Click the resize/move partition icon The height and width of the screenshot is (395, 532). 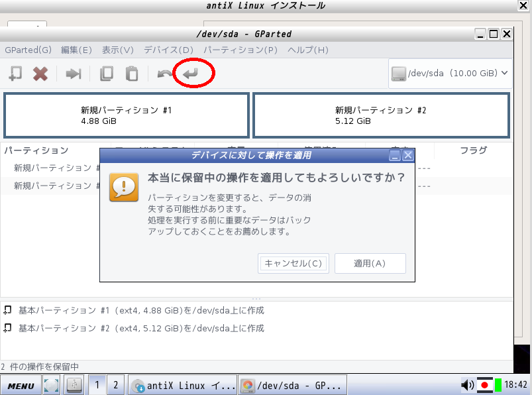[x=74, y=74]
